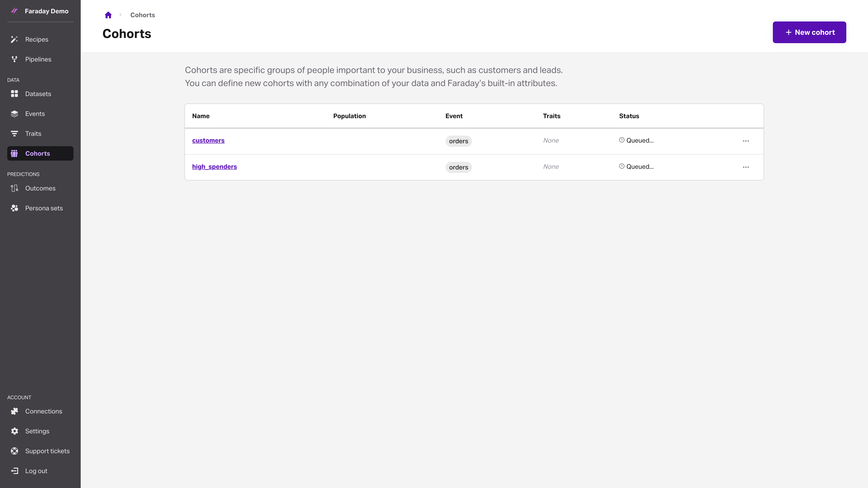Click None traits in customers row
Screen dimensions: 868x488
click(x=551, y=141)
